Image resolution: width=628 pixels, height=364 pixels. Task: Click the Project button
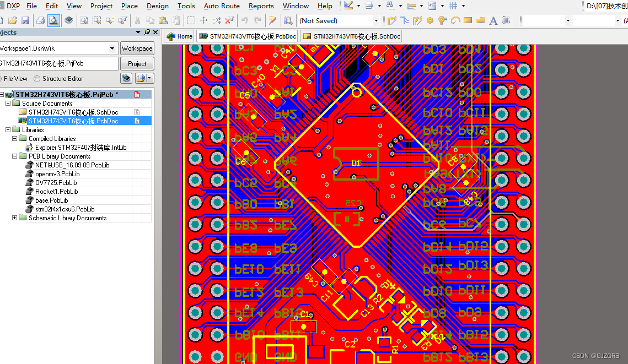137,63
